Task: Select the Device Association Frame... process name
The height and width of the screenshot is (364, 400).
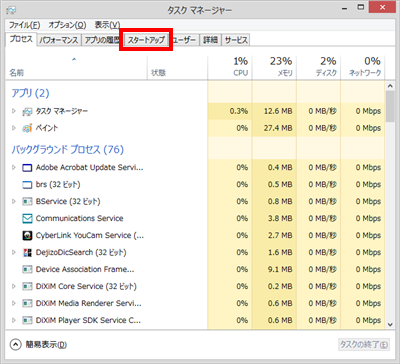Action: click(x=85, y=269)
